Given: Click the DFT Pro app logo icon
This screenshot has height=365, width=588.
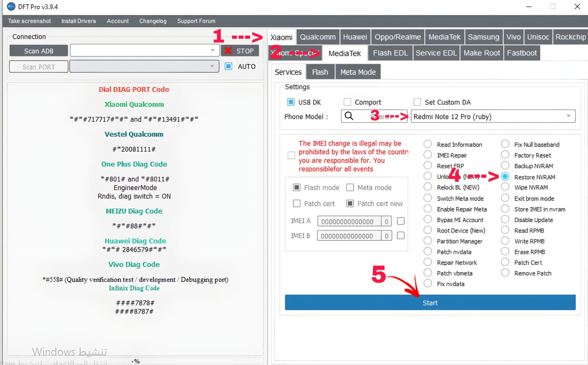Looking at the screenshot, I should (11, 6).
